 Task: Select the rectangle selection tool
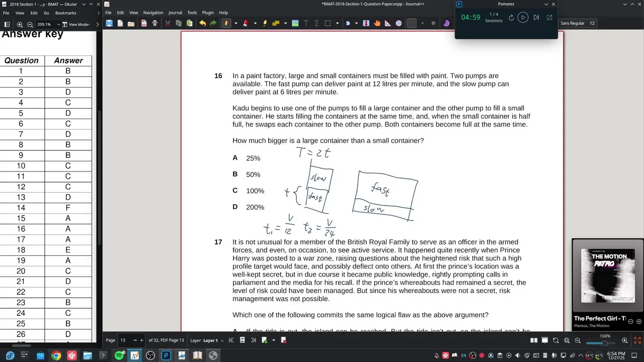point(328,23)
